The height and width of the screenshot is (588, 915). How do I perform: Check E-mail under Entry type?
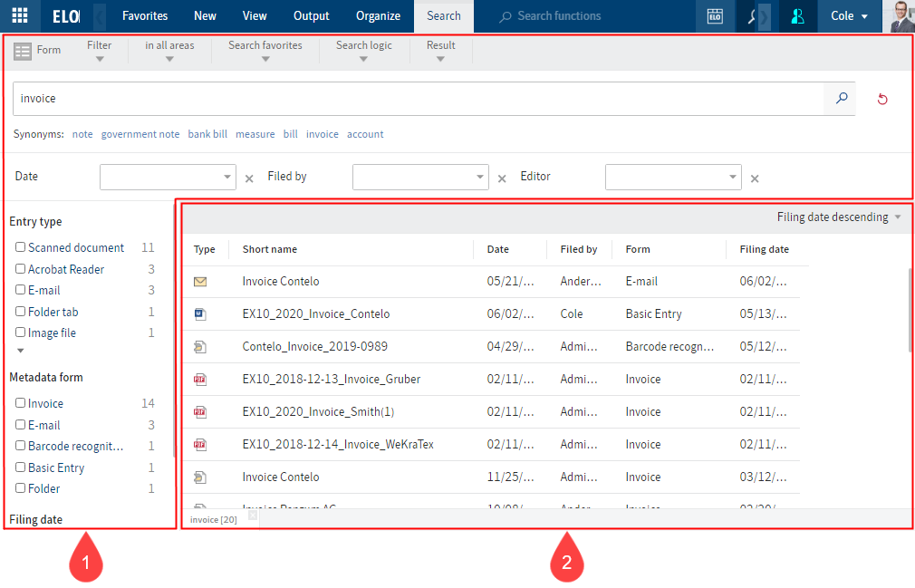21,290
